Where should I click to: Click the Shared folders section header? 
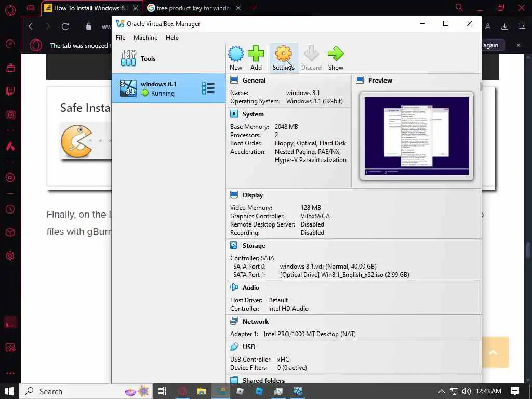click(x=263, y=381)
